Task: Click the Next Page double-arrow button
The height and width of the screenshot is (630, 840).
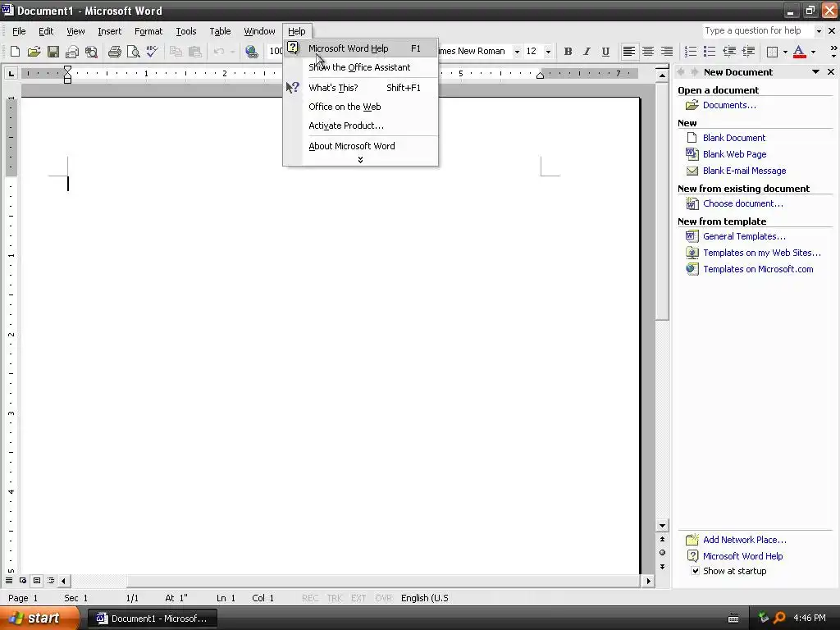Action: [x=662, y=566]
